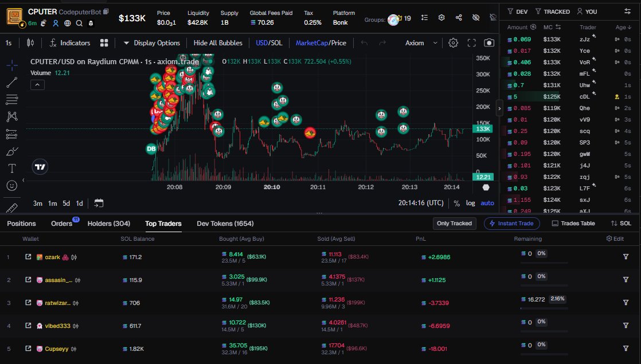Select the forecasting/measurement tool
The height and width of the screenshot is (364, 641).
[x=12, y=134]
